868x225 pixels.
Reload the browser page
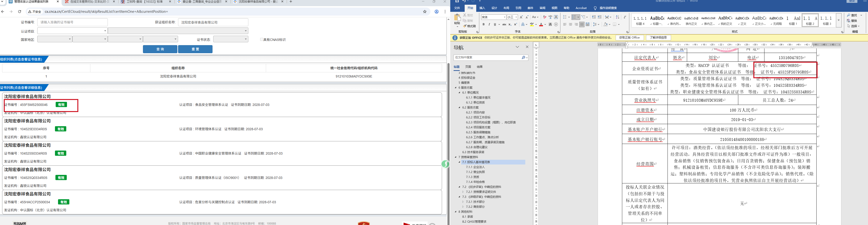(x=20, y=12)
